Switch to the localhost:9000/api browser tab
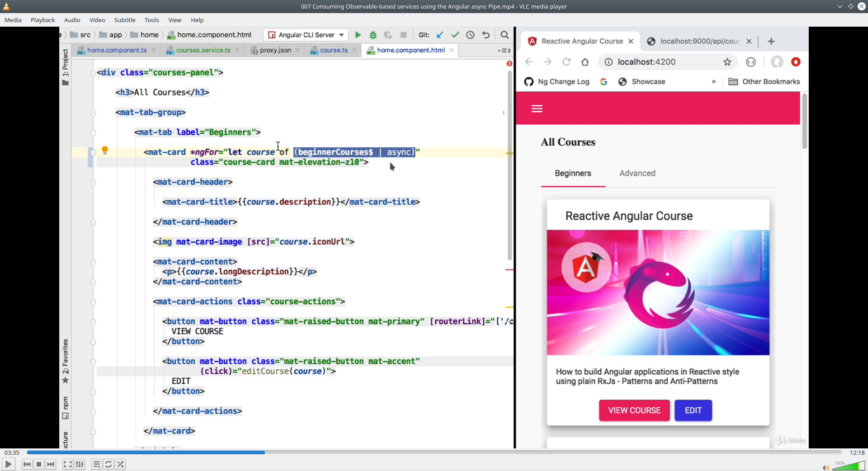Image resolution: width=868 pixels, height=471 pixels. [x=700, y=41]
